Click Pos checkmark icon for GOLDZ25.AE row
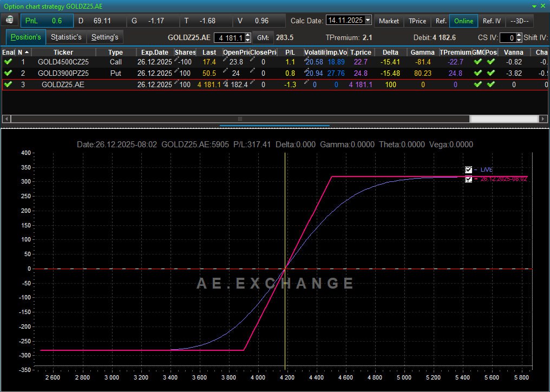 click(490, 84)
